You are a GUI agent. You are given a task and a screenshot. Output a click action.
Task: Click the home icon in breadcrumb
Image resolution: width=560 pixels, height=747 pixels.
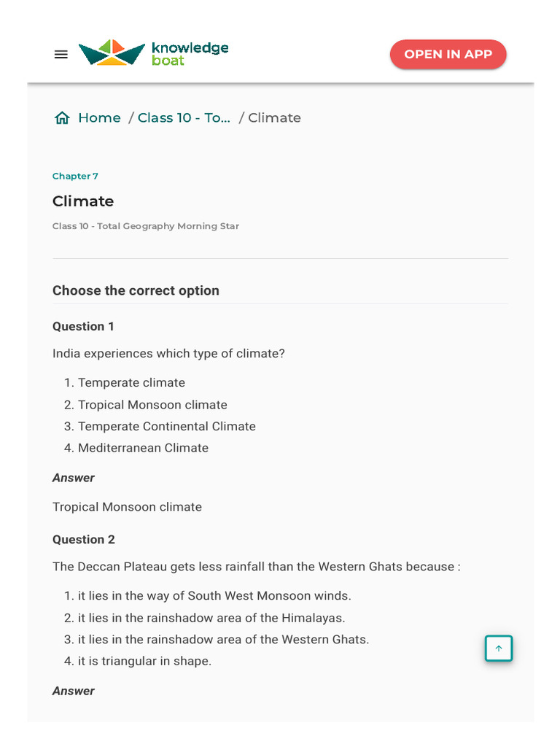coord(62,118)
